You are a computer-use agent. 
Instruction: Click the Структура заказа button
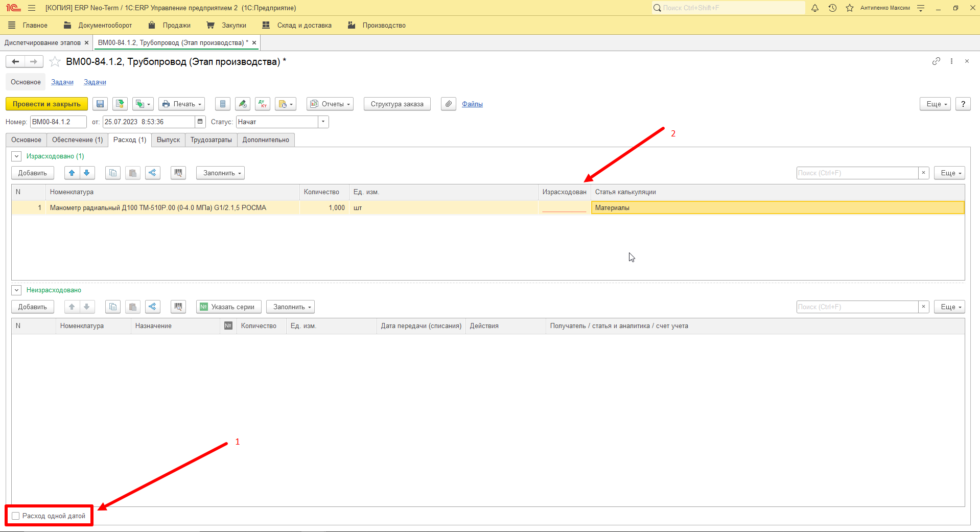click(x=397, y=104)
